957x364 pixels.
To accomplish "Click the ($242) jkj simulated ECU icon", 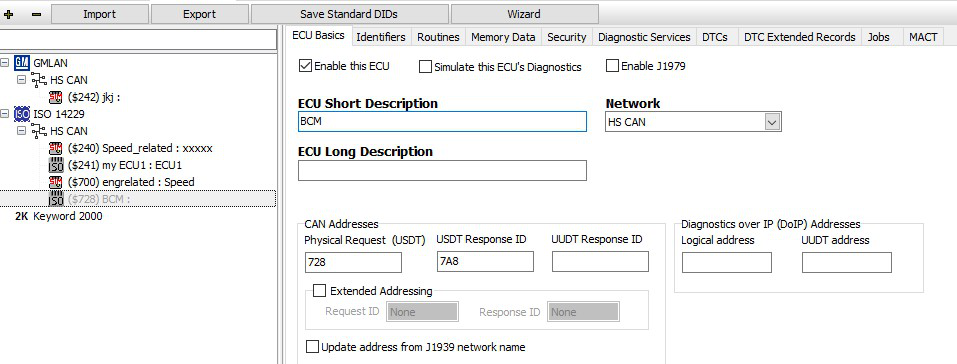I will pyautogui.click(x=56, y=96).
